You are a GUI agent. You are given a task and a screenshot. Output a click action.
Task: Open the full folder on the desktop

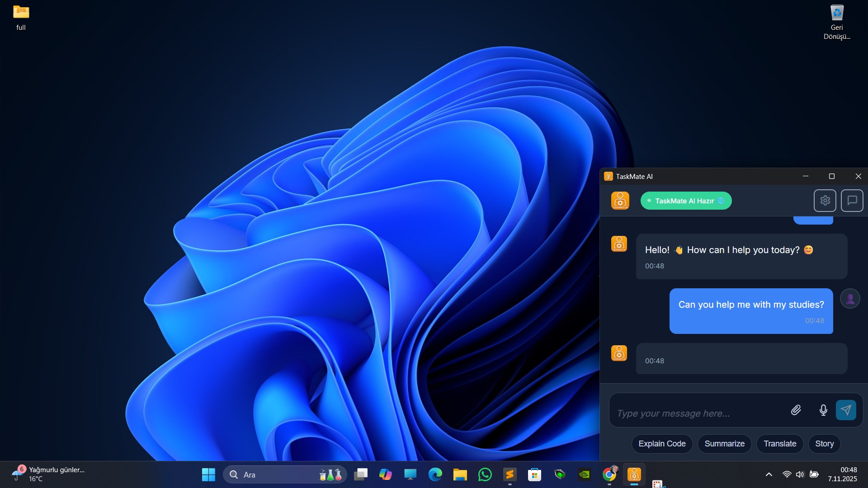point(21,18)
